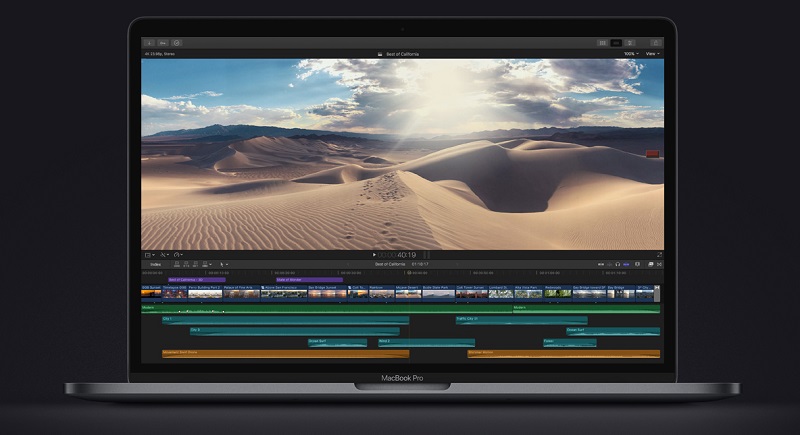Open the retime speed dropdown
Screen dimensions: 800x435
178,255
